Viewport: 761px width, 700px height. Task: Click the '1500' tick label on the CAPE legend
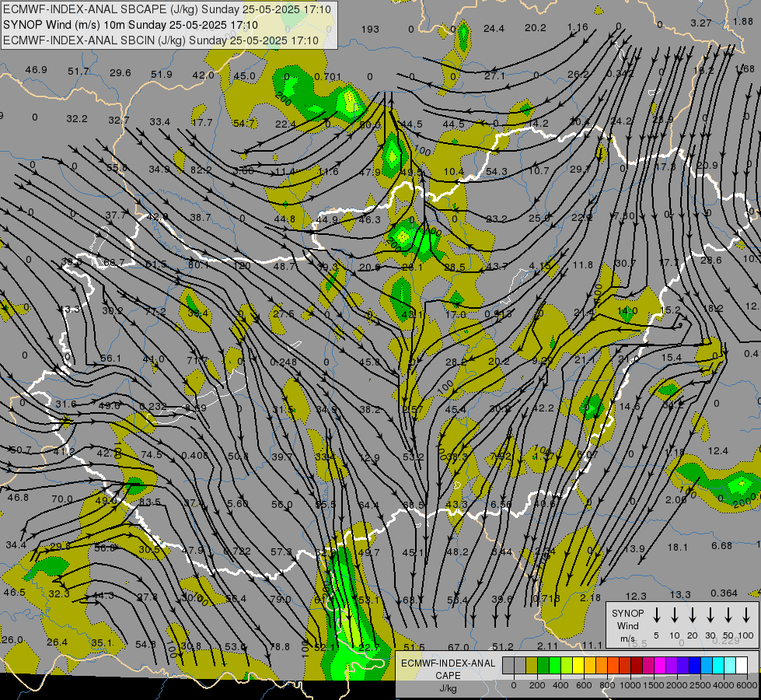click(x=653, y=685)
